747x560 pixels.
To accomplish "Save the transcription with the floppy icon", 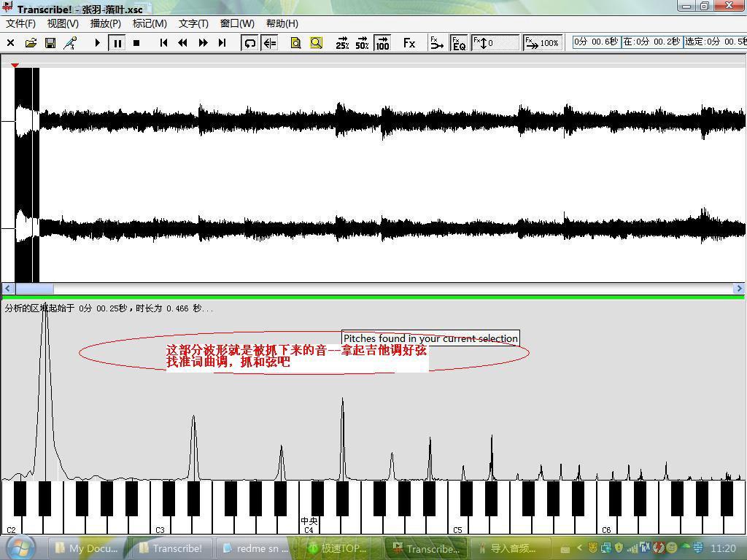I will point(50,43).
